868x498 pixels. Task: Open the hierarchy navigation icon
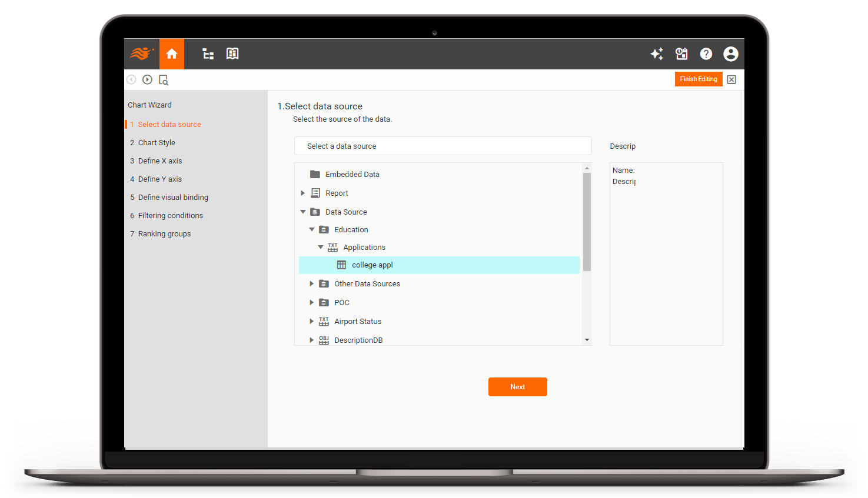tap(207, 54)
